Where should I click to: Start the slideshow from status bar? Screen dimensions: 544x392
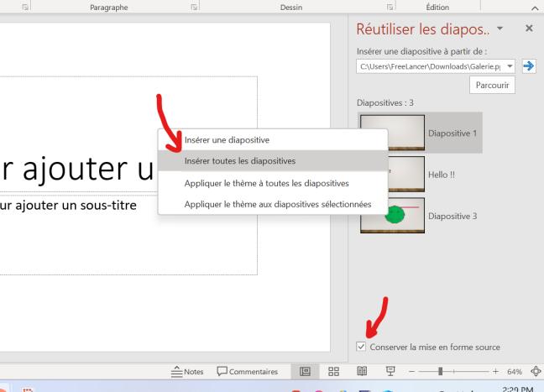click(x=390, y=372)
